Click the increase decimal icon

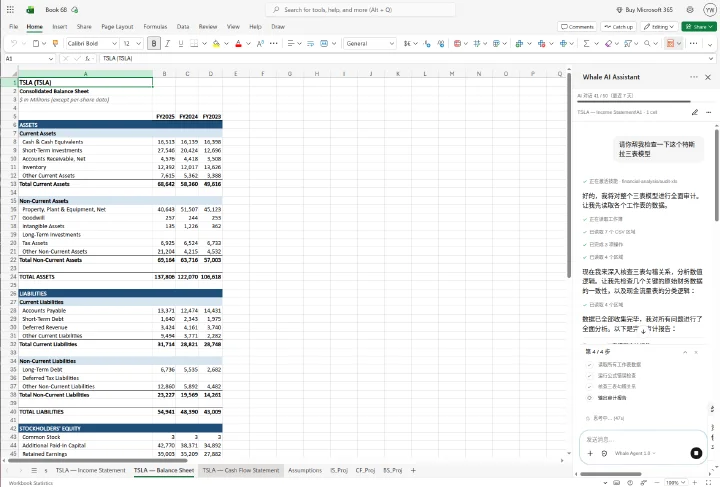pos(441,44)
